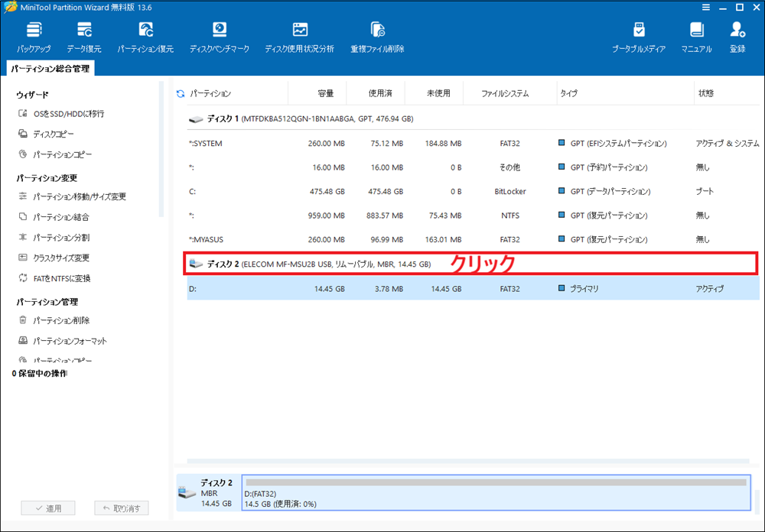The height and width of the screenshot is (532, 765).
Task: Click 0 保留中の操作 pending operations label
Action: point(40,374)
